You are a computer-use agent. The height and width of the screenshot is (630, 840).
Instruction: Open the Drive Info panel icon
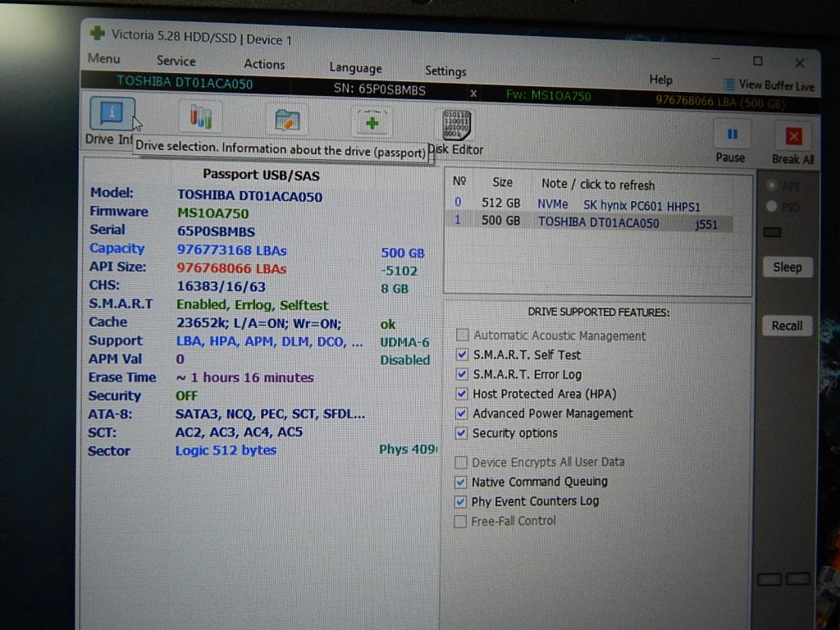pyautogui.click(x=111, y=114)
